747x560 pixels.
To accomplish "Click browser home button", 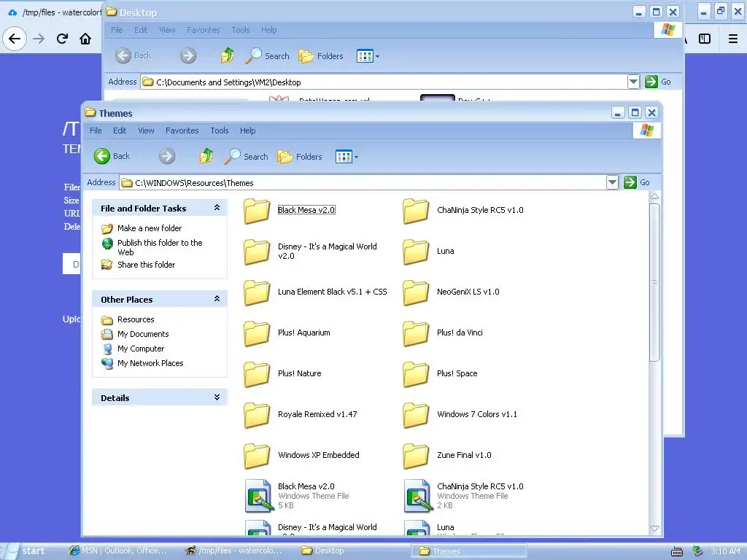I will coord(85,39).
